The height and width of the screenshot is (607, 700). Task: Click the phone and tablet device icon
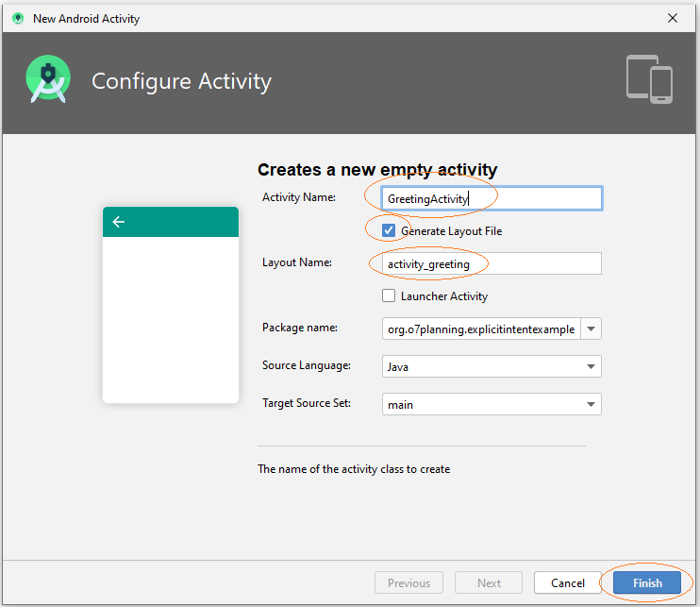[649, 79]
